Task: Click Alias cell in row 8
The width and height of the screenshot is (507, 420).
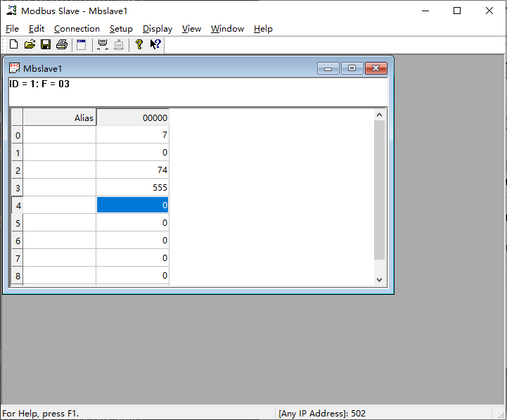Action: click(x=60, y=275)
